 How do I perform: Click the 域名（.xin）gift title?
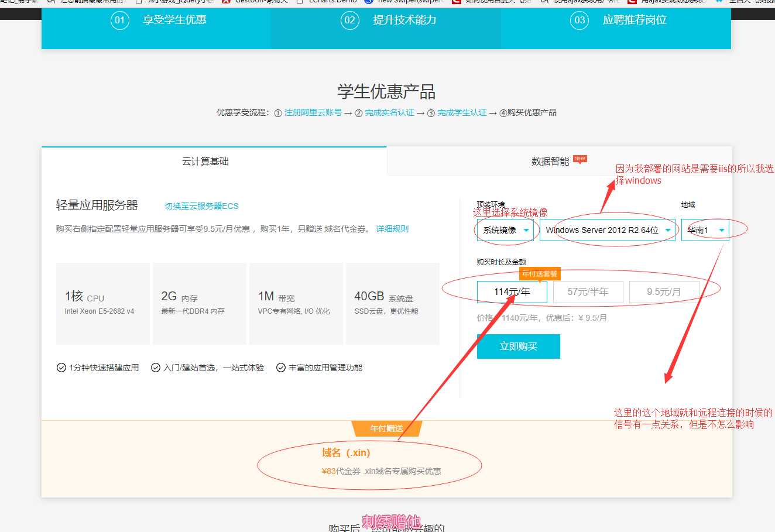click(x=346, y=452)
